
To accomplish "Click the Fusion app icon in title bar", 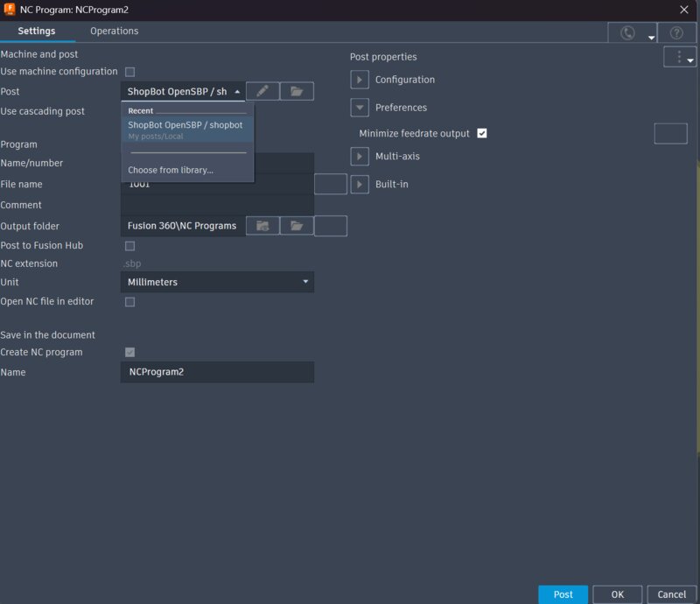I will click(10, 10).
